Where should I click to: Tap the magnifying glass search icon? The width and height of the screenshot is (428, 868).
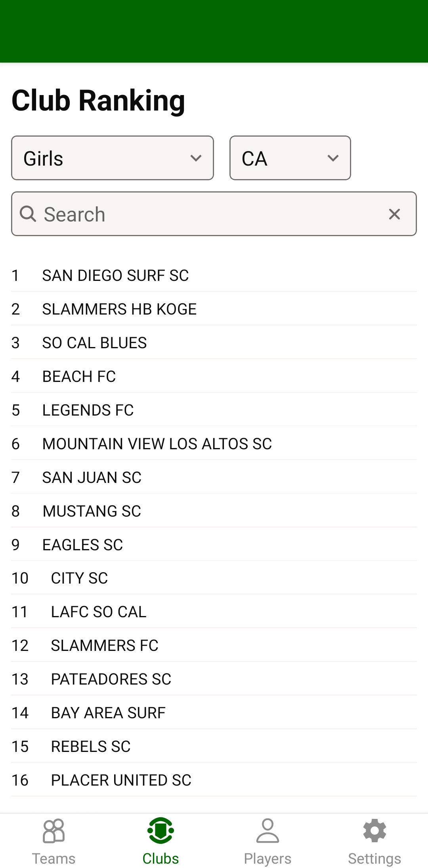click(28, 214)
